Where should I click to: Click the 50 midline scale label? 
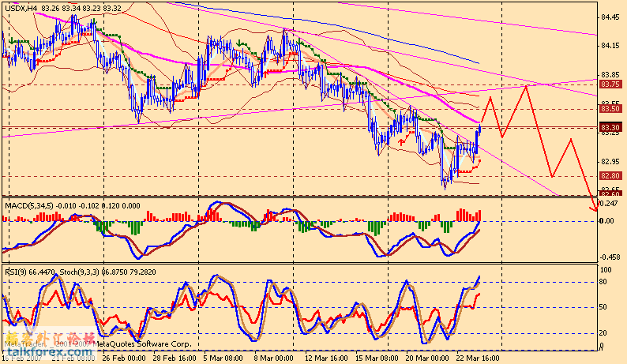point(603,307)
